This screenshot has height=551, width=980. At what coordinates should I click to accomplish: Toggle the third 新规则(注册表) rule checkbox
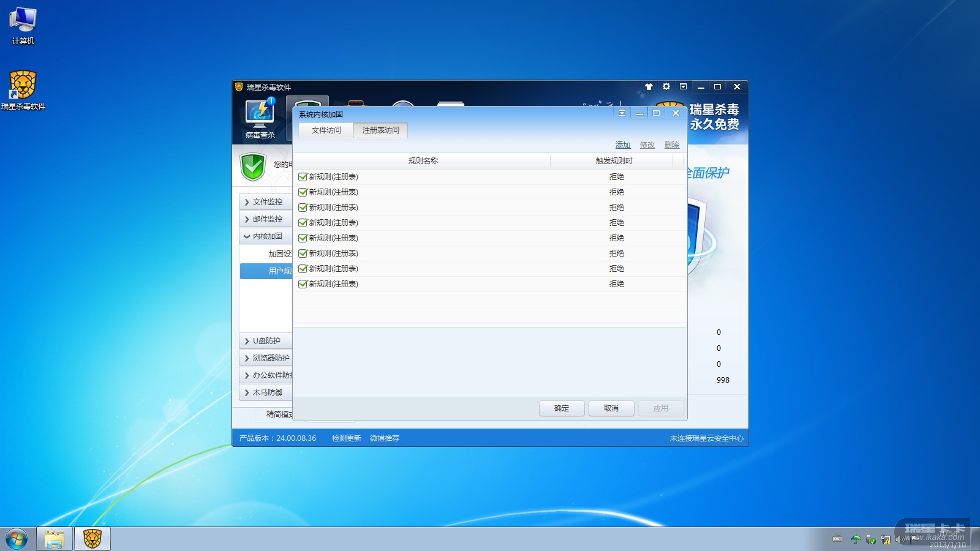[303, 208]
